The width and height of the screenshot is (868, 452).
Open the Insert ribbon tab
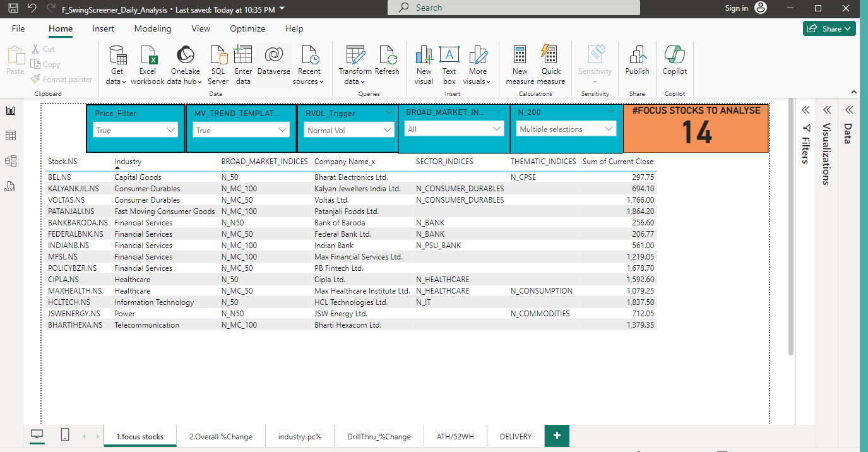point(104,28)
